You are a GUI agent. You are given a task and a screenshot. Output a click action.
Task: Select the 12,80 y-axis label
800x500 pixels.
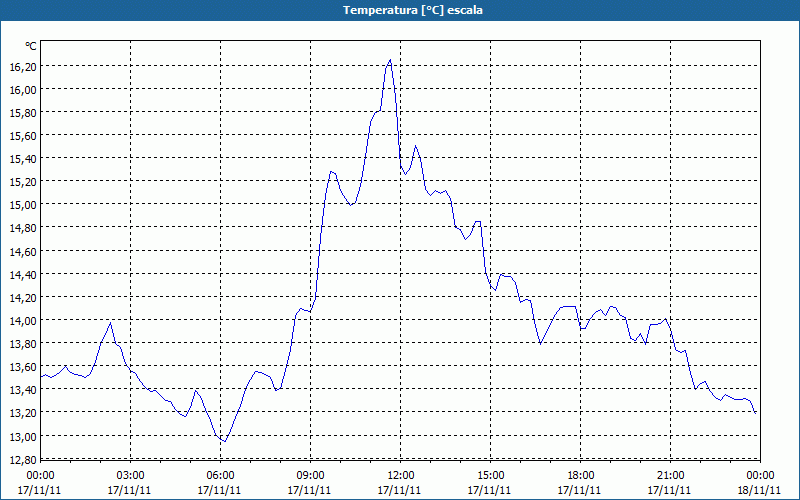pos(23,460)
